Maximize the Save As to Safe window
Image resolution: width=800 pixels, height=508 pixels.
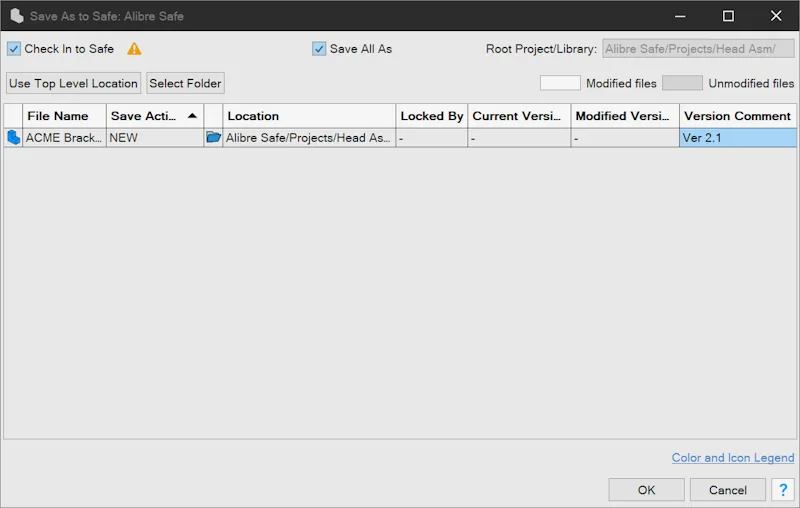coord(728,16)
